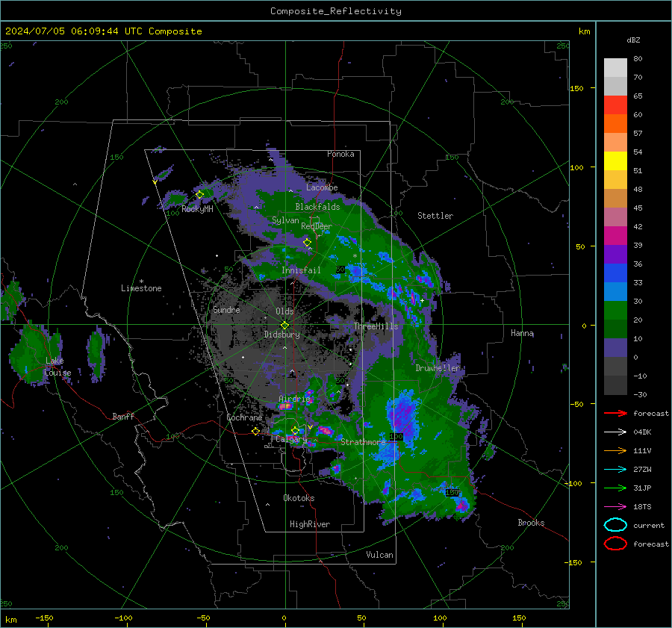Click the Didsbury city label
Viewport: 672px width, 628px height.
[x=281, y=335]
